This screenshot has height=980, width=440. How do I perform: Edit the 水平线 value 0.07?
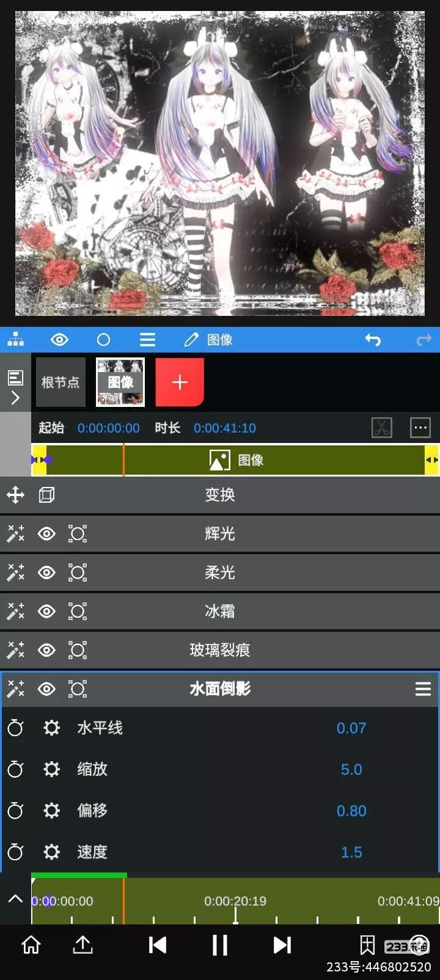tap(351, 728)
